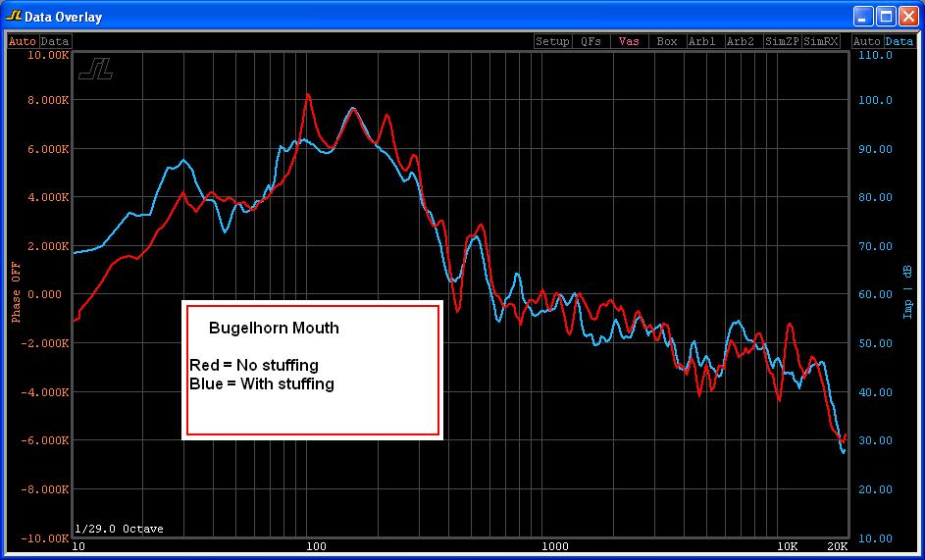925x560 pixels.
Task: Select the Vas tab
Action: click(x=629, y=41)
